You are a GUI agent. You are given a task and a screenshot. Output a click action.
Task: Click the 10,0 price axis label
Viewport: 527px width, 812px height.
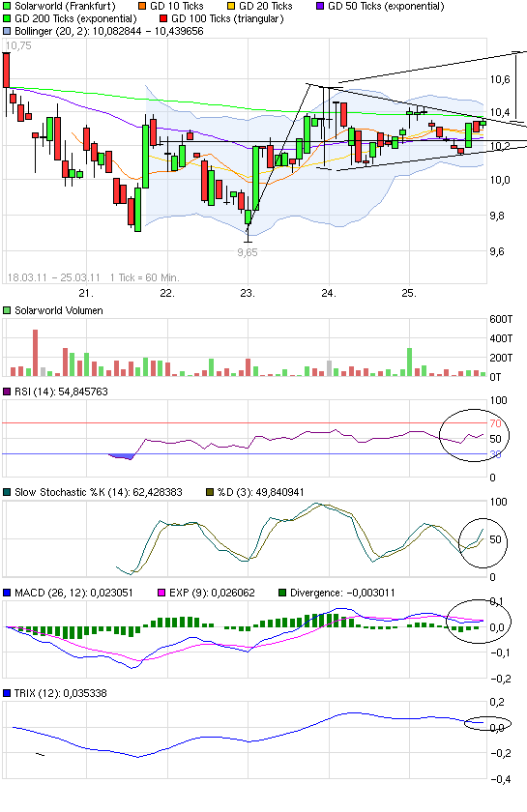click(x=500, y=181)
